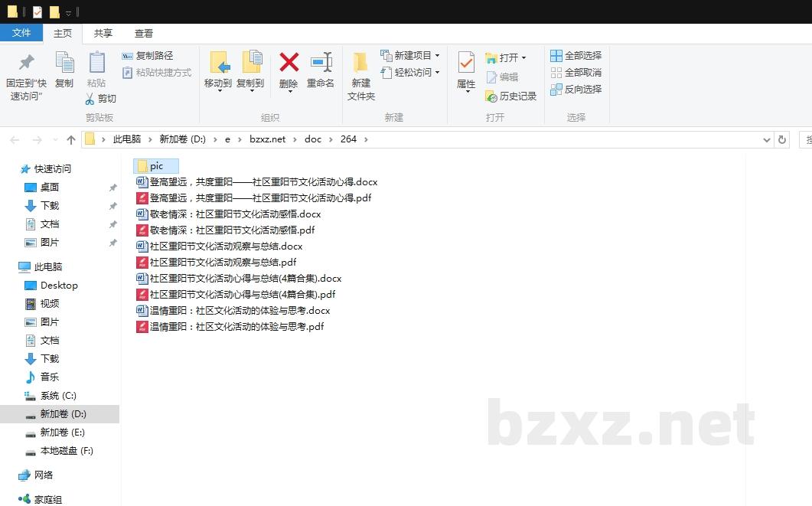The width and height of the screenshot is (812, 506).
Task: Click the New Folder icon
Action: (360, 63)
